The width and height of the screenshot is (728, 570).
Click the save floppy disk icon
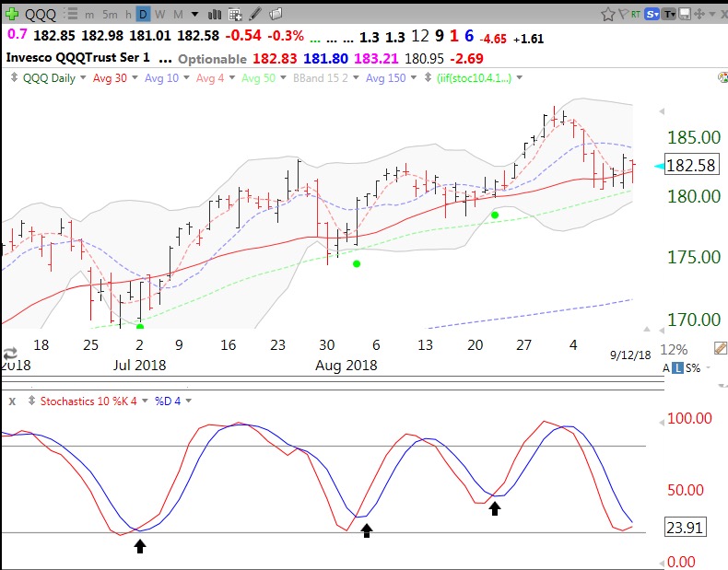(x=685, y=15)
